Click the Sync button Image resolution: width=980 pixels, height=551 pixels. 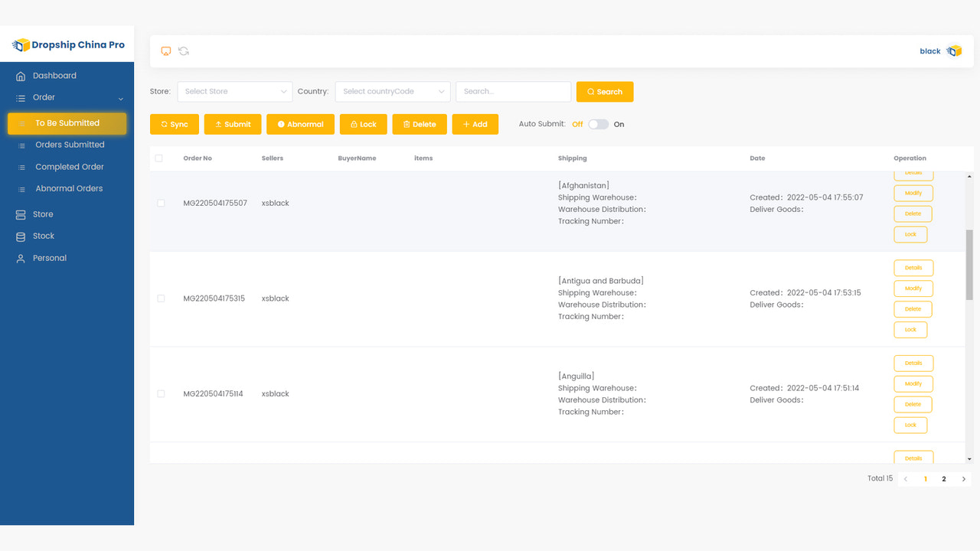(x=175, y=124)
